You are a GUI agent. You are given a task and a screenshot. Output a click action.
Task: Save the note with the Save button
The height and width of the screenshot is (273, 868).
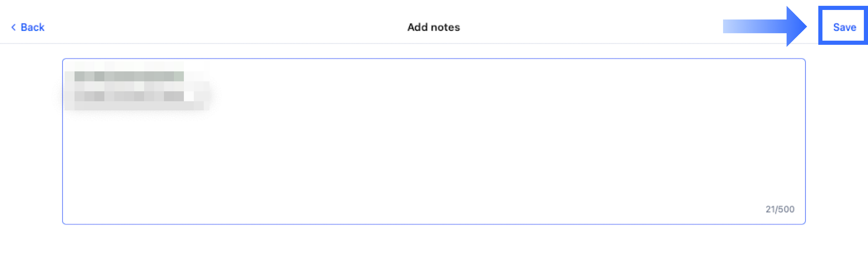coord(844,27)
